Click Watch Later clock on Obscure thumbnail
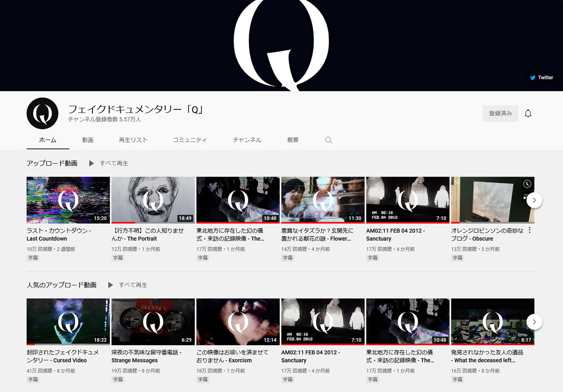563x392 pixels. point(527,184)
